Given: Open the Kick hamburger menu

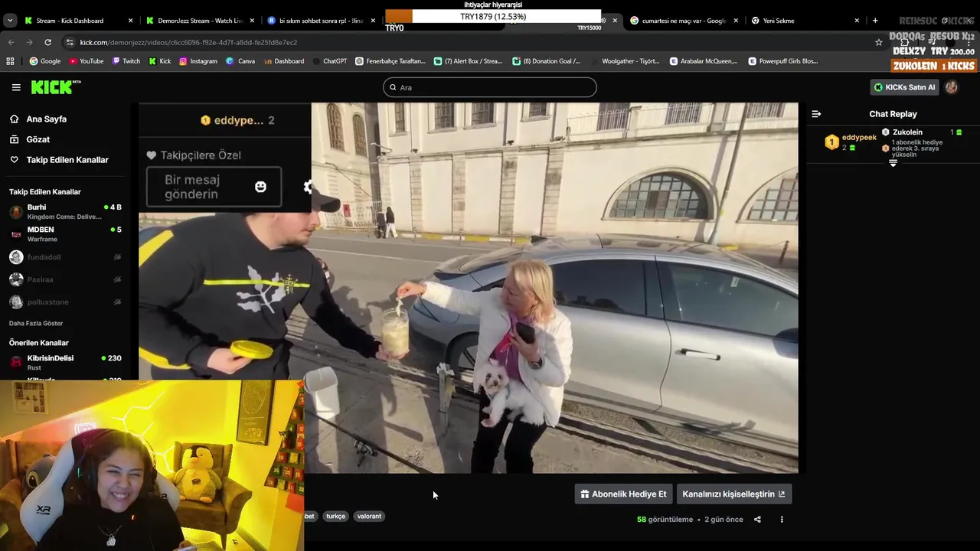Looking at the screenshot, I should pos(16,87).
